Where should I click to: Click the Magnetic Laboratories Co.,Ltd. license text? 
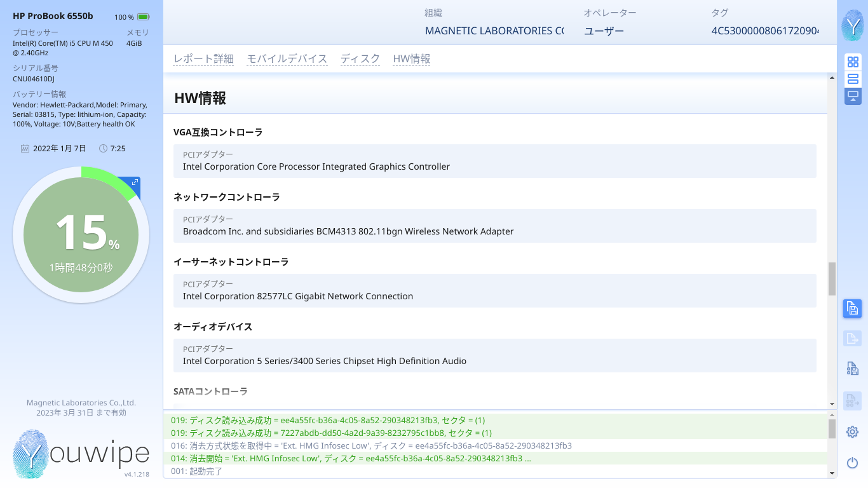(x=81, y=403)
